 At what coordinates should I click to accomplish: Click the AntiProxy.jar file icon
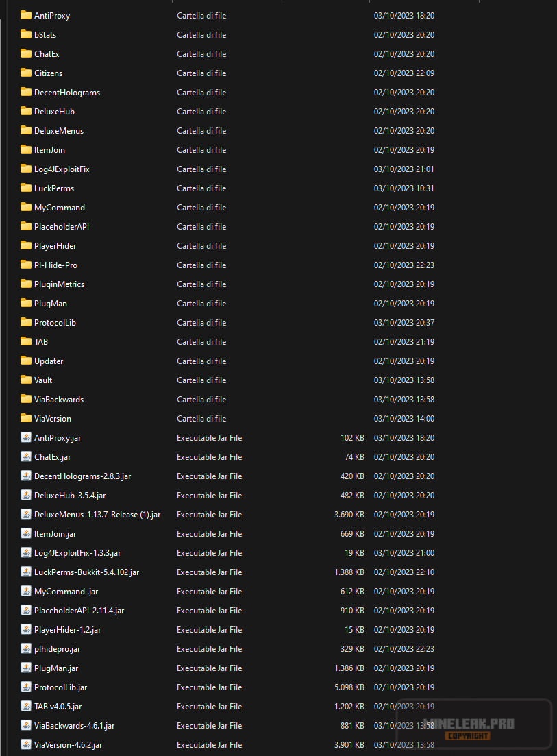26,437
